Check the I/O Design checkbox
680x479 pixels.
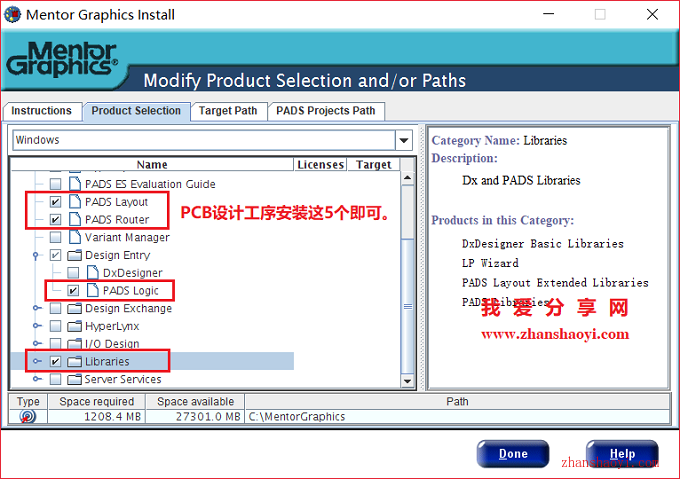click(55, 344)
